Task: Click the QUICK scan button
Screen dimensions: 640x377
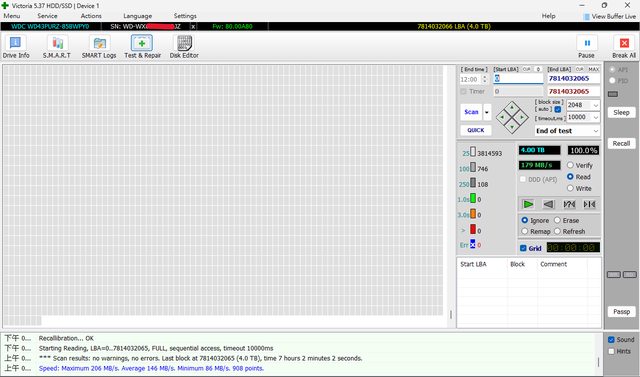Action: (x=476, y=130)
